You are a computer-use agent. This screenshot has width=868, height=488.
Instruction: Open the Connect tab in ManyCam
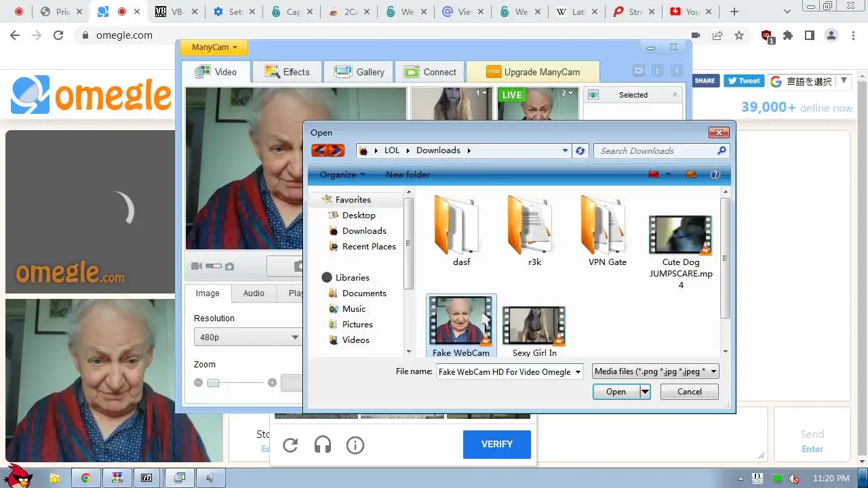(x=430, y=72)
